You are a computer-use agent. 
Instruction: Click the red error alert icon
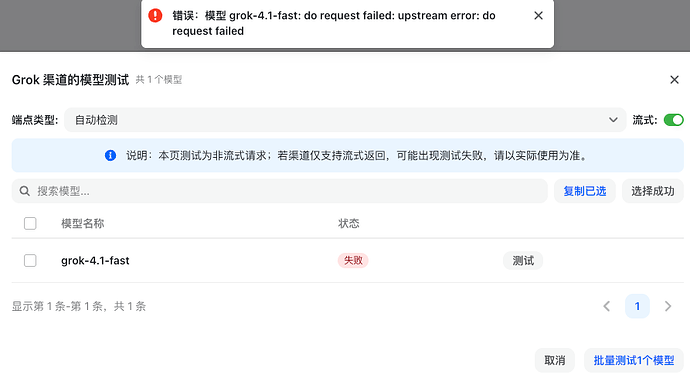pyautogui.click(x=155, y=15)
